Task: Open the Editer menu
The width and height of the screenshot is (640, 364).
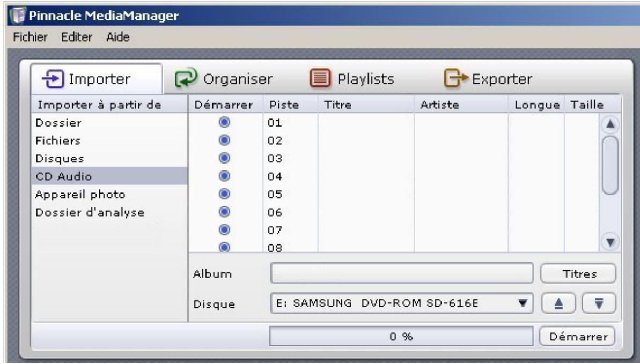Action: [76, 37]
